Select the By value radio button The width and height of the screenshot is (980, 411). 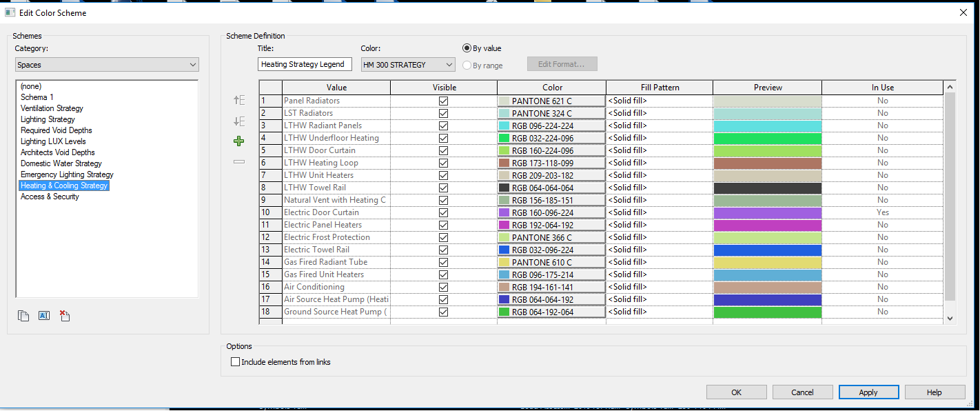467,48
